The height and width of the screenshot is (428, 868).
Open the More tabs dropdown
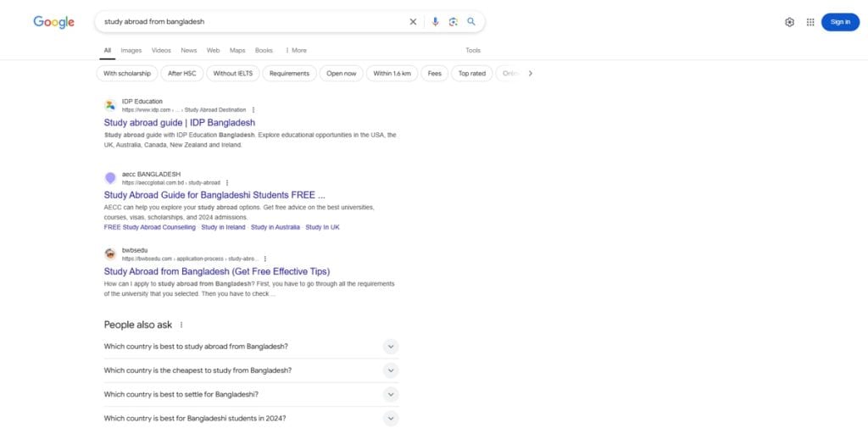pos(296,50)
